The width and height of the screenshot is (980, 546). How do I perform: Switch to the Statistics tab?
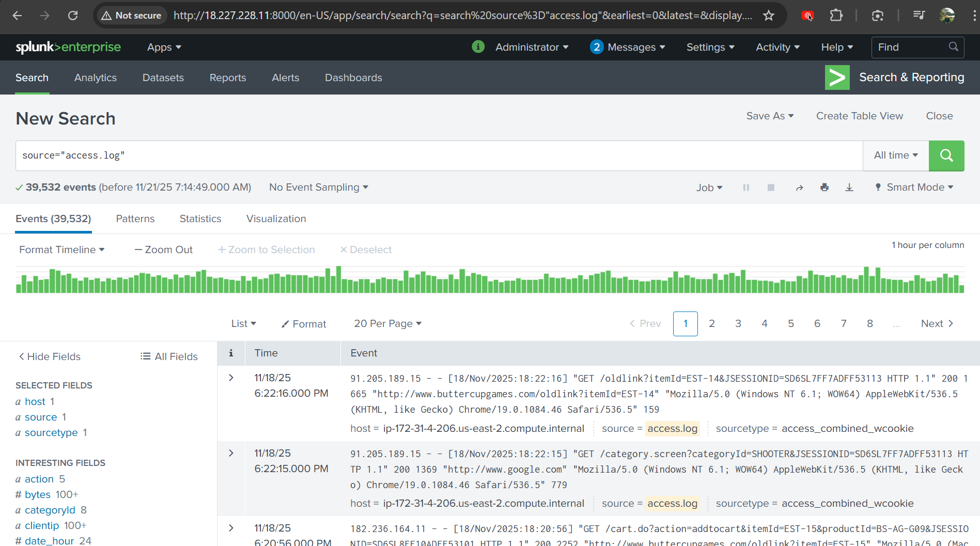point(200,219)
